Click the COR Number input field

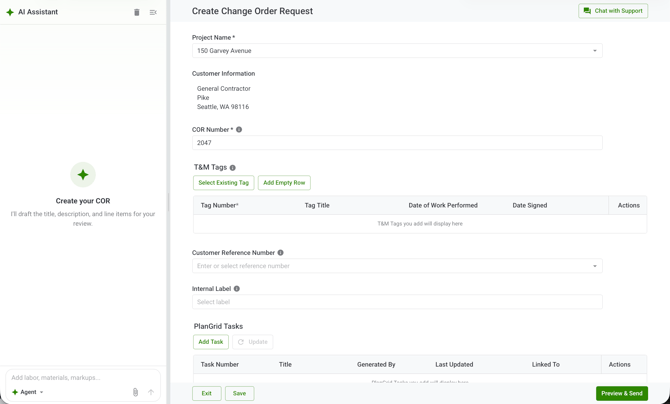click(x=397, y=143)
